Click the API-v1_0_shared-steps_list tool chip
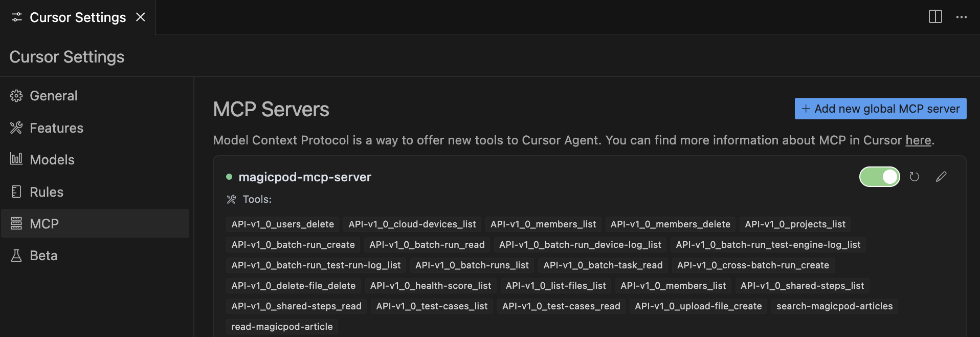This screenshot has width=980, height=337. [x=803, y=286]
